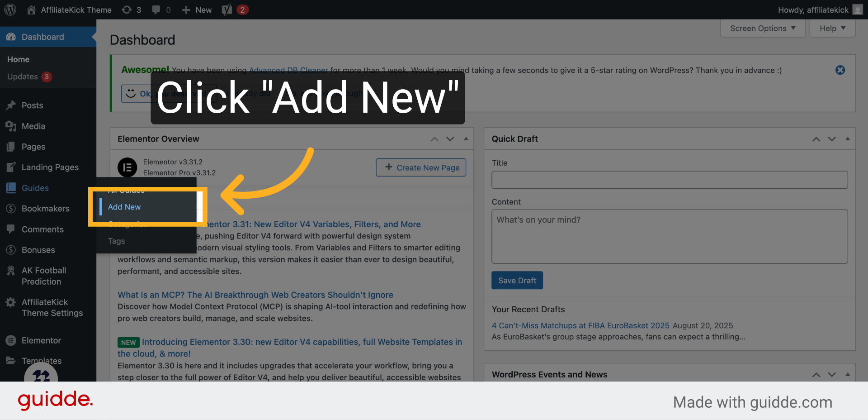Expand the Help dropdown
Screen dimensions: 868x420
(x=832, y=29)
